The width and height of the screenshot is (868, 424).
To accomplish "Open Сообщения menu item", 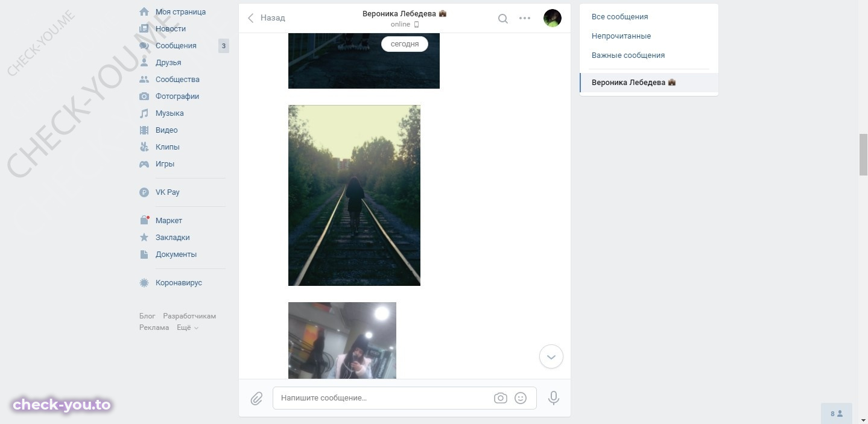I will (x=176, y=45).
